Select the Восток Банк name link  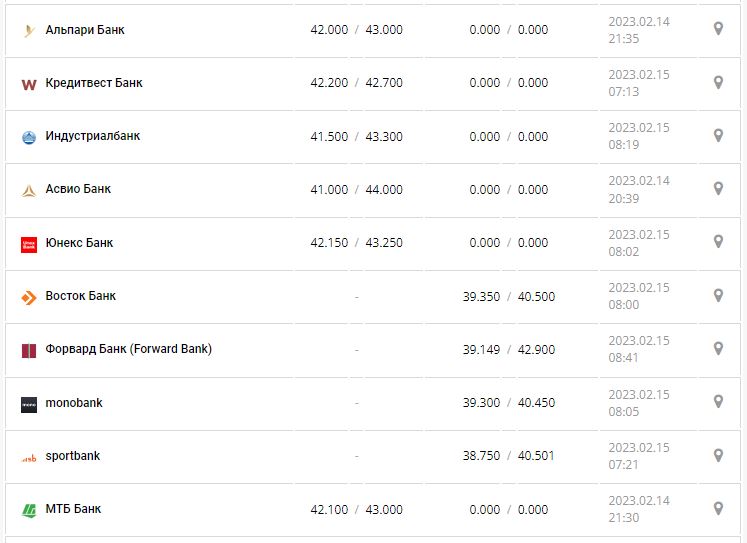pyautogui.click(x=81, y=296)
